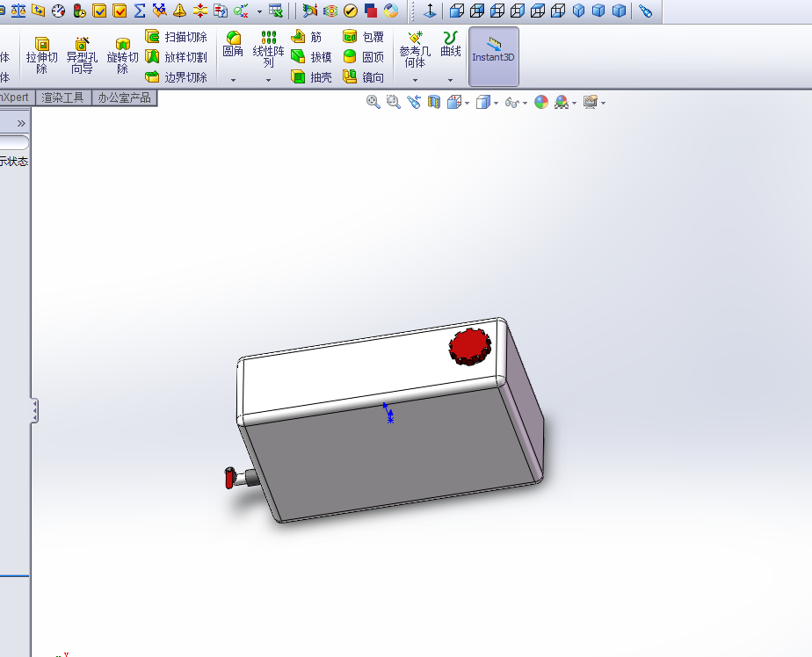Click the traffic light statistics icon
Screen dimensions: 812x657
pyautogui.click(x=79, y=11)
